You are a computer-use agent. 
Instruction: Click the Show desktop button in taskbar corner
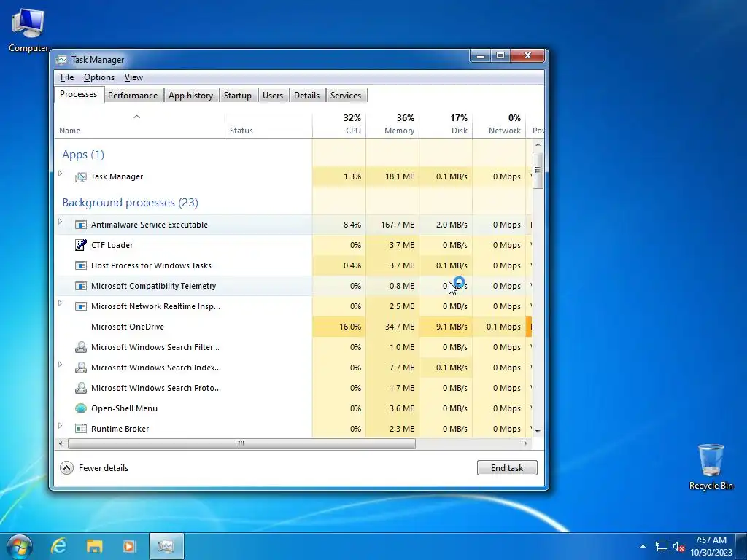(741, 546)
